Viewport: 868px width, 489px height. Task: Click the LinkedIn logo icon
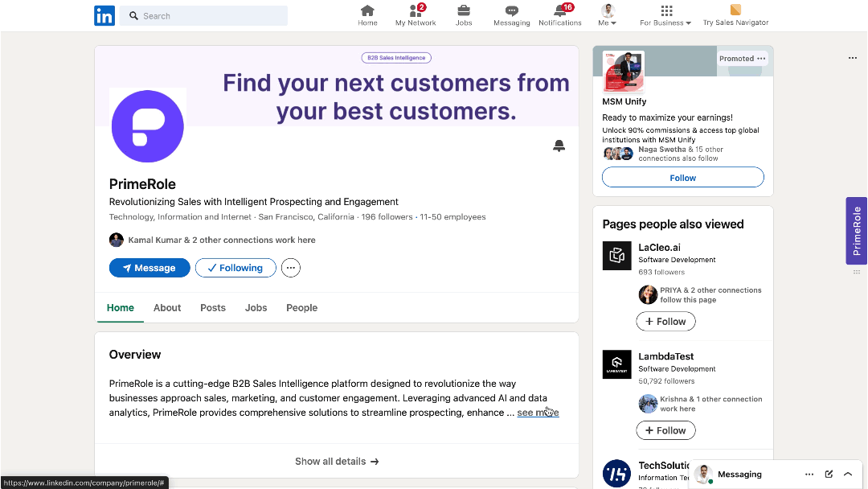click(x=104, y=15)
